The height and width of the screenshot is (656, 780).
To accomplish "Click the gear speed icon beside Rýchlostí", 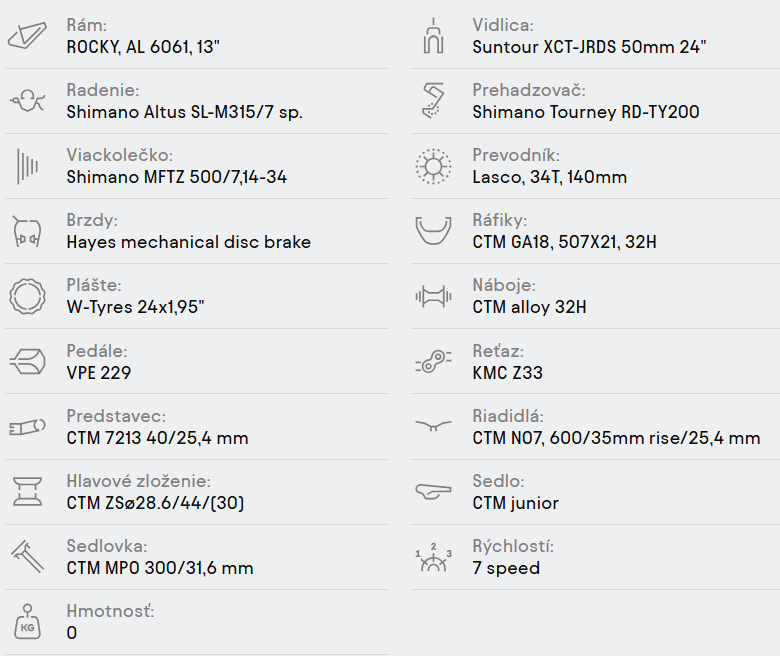I will coord(433,558).
